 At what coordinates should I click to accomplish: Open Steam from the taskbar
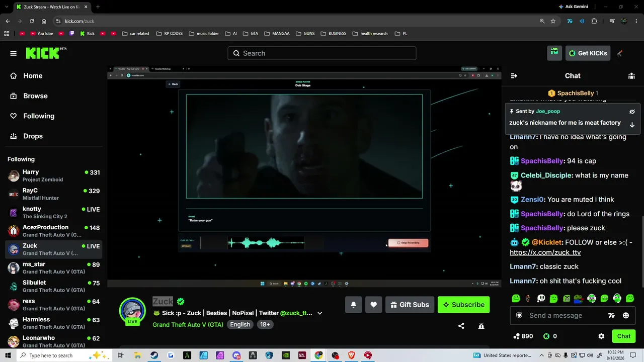[x=154, y=355]
